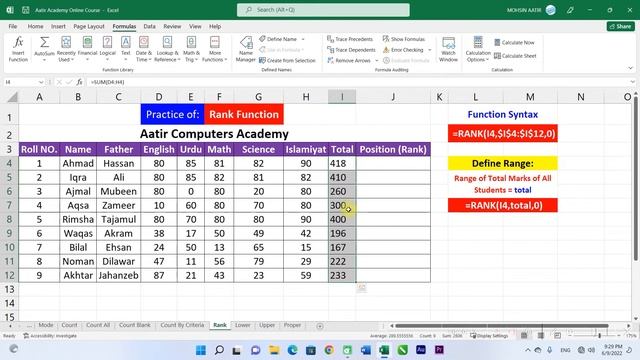640x360 pixels.
Task: Click the Name Box field
Action: (20, 82)
